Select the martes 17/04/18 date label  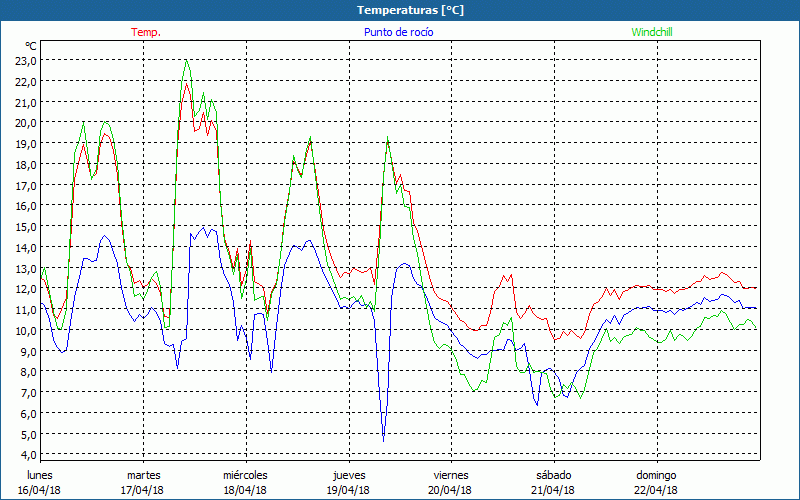coord(143,482)
